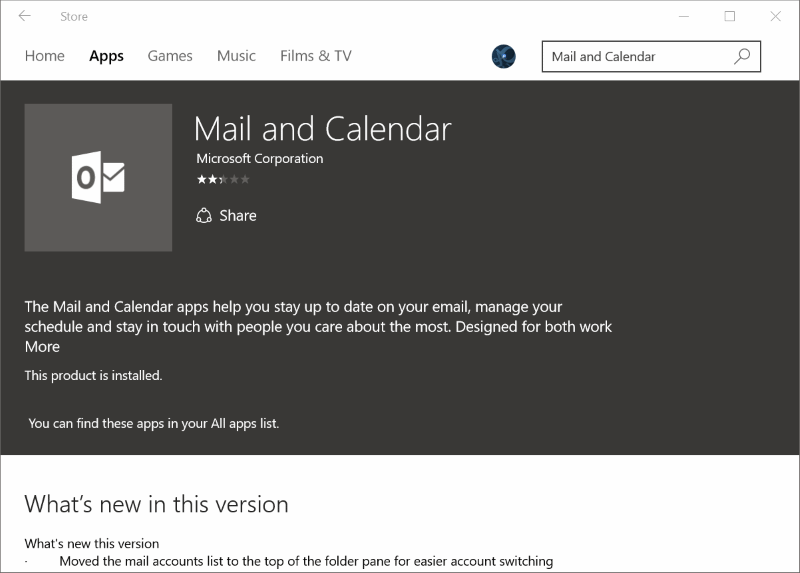Go to the Music tab
The image size is (800, 573).
236,56
